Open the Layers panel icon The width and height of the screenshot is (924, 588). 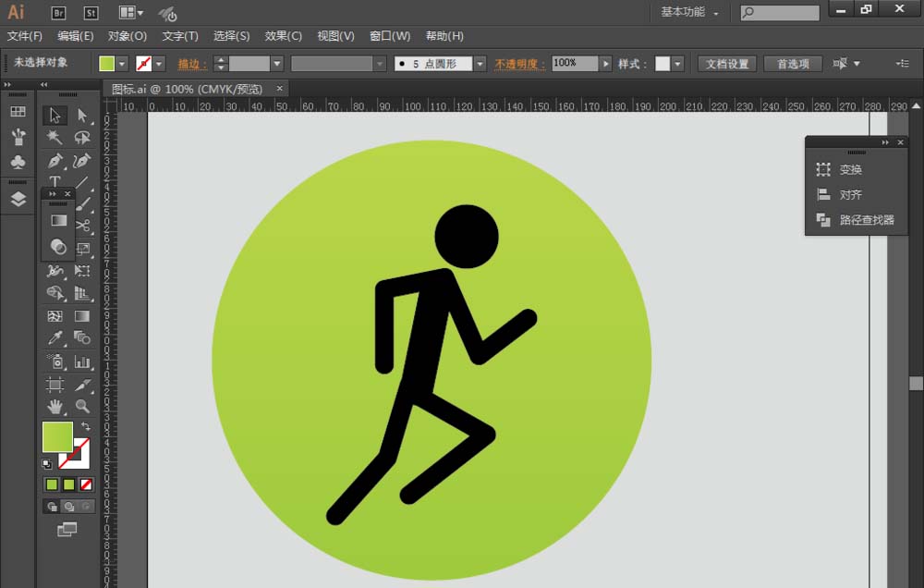click(x=18, y=200)
